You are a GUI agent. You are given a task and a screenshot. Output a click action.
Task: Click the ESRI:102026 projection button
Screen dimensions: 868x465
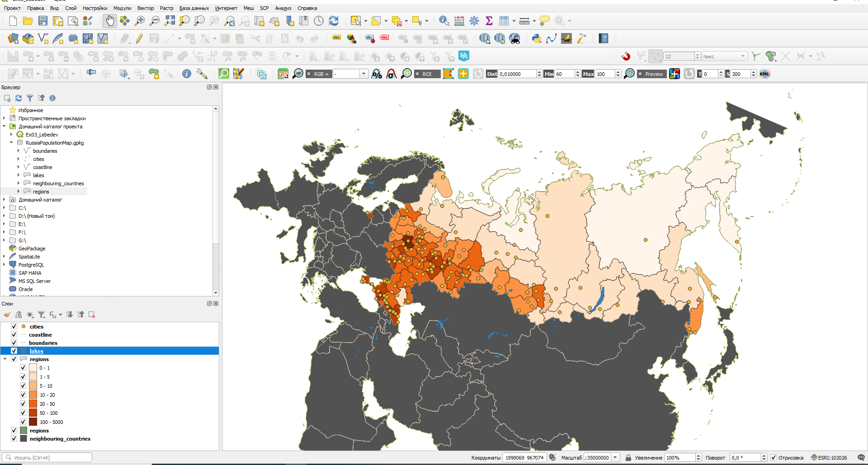(829, 458)
